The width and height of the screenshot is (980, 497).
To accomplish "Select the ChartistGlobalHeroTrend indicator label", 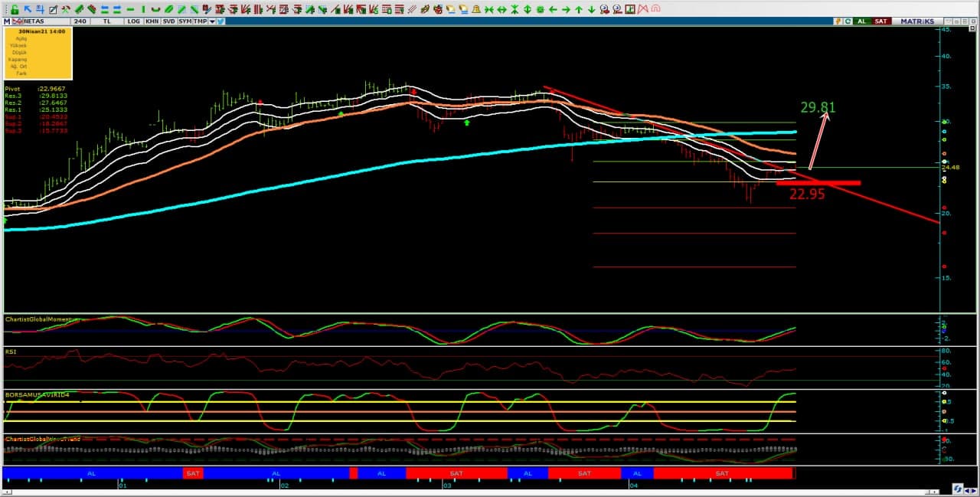I will point(42,439).
